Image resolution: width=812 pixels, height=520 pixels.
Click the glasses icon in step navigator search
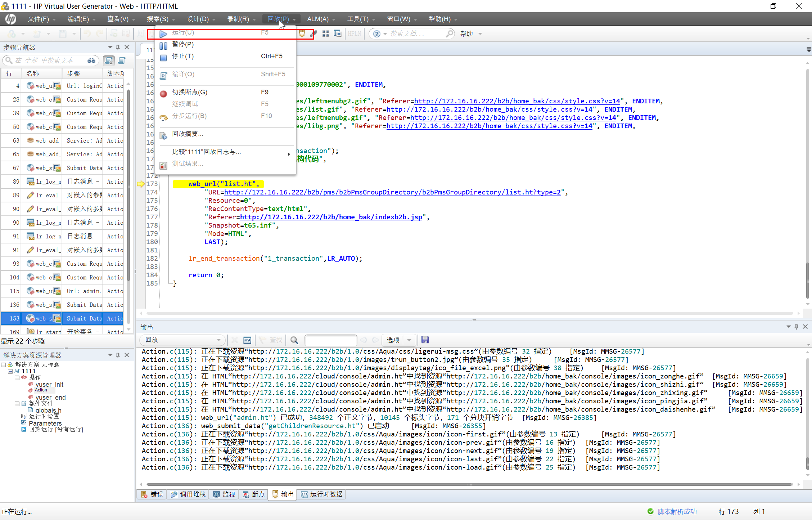(92, 60)
